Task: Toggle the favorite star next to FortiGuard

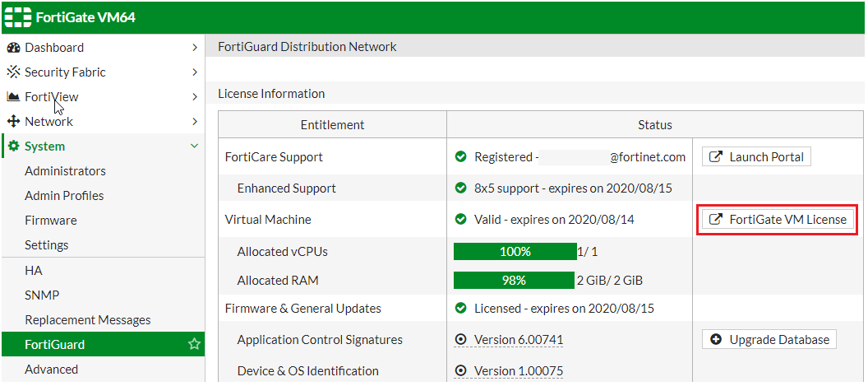Action: tap(194, 345)
